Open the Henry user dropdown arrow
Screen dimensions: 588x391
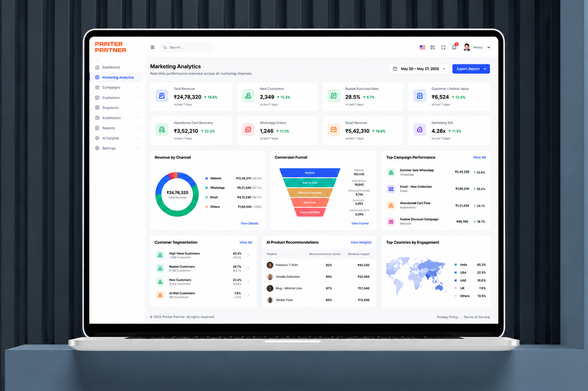[x=489, y=47]
